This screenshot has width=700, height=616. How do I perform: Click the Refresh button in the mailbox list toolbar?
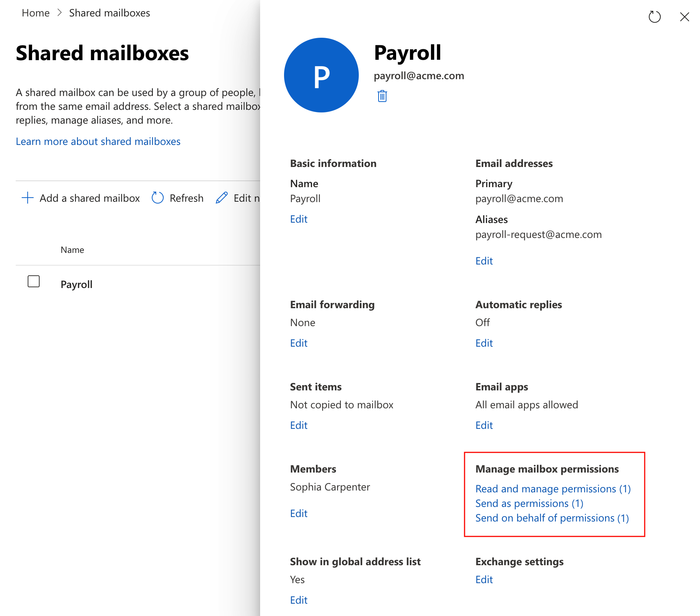tap(178, 198)
